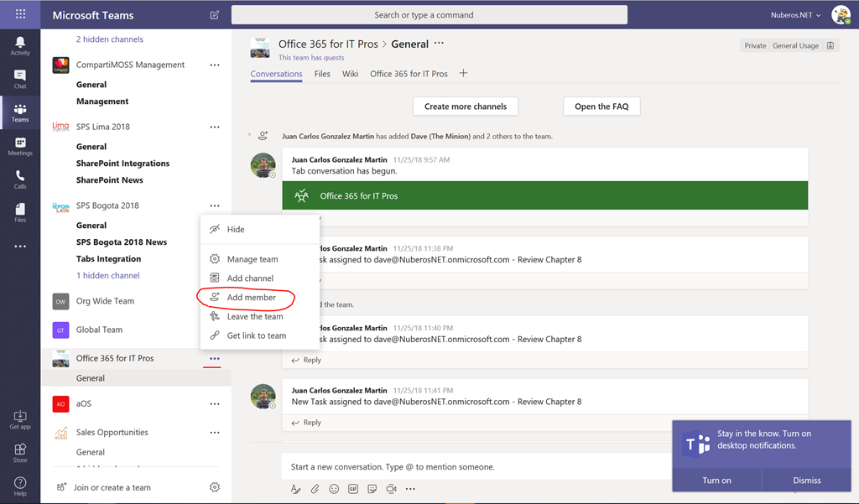Open Format text options in compose box
This screenshot has width=859, height=504.
[296, 489]
